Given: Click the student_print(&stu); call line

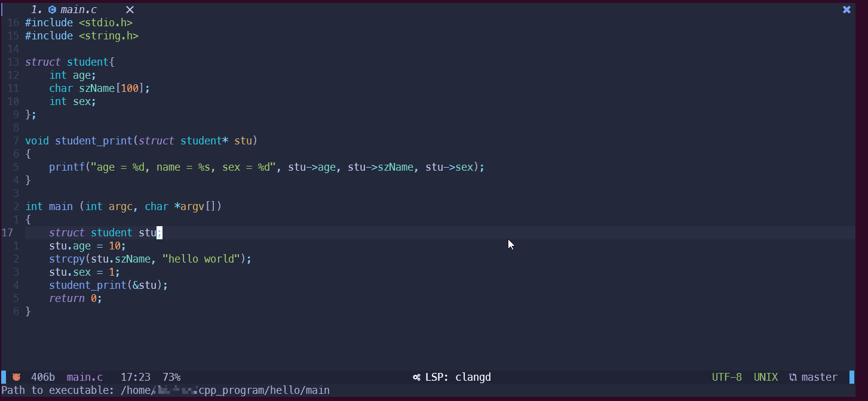Looking at the screenshot, I should [109, 285].
